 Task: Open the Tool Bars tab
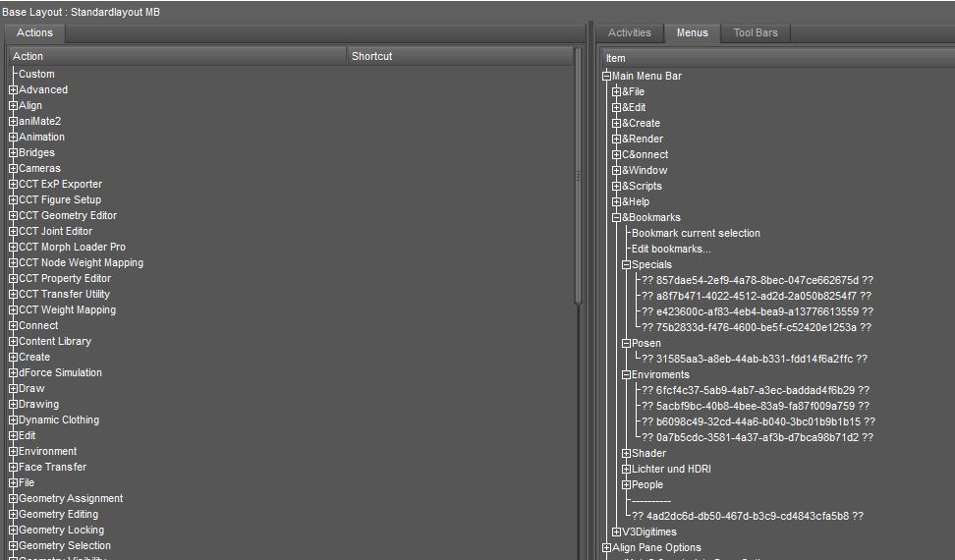pos(756,32)
